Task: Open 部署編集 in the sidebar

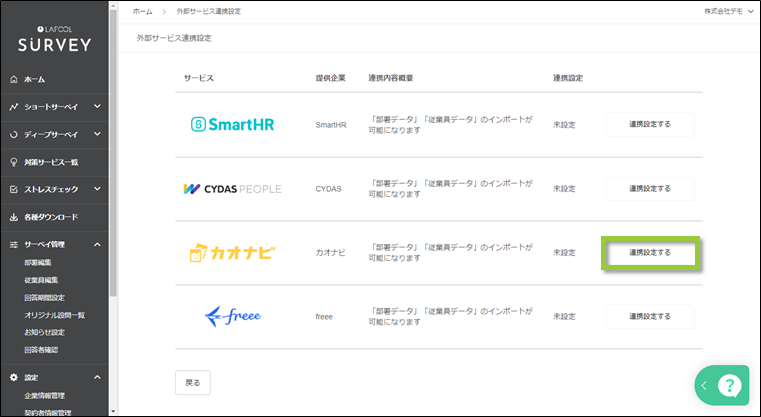Action: tap(40, 262)
